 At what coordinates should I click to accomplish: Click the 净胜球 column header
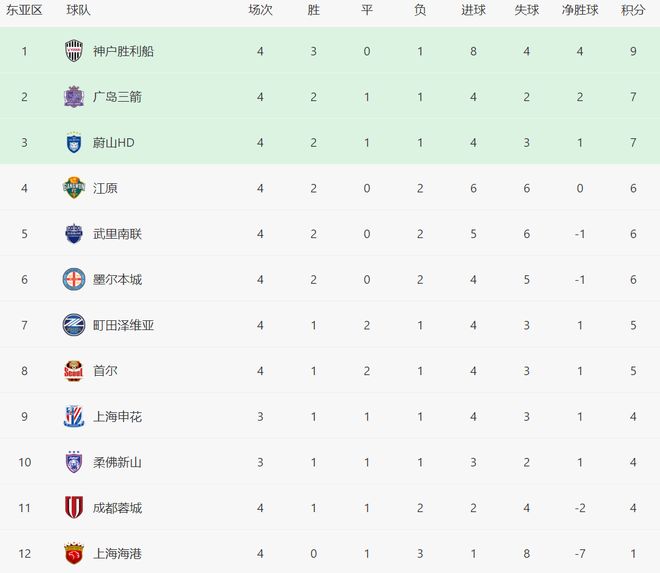pyautogui.click(x=580, y=10)
